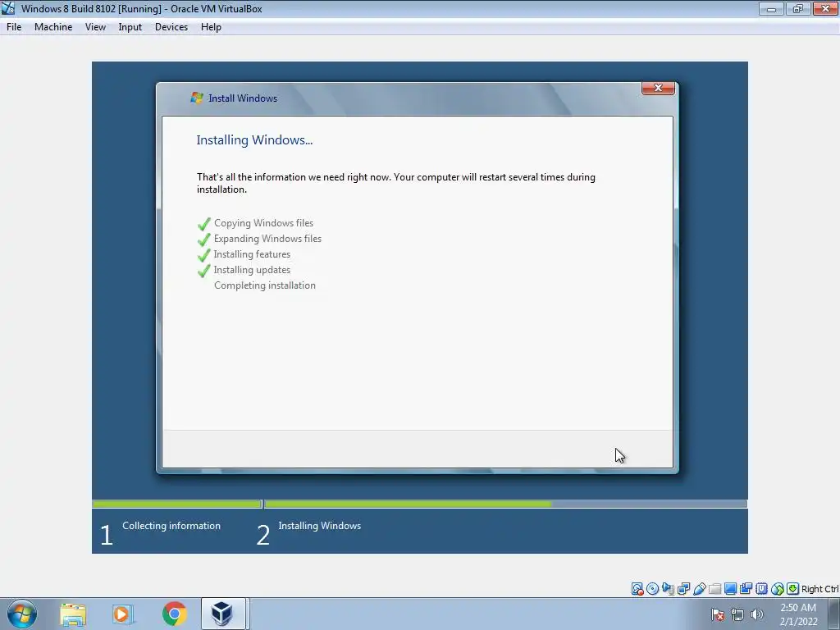Click the taskbar clock showing 2:50 AM
The width and height of the screenshot is (840, 630).
(798, 614)
